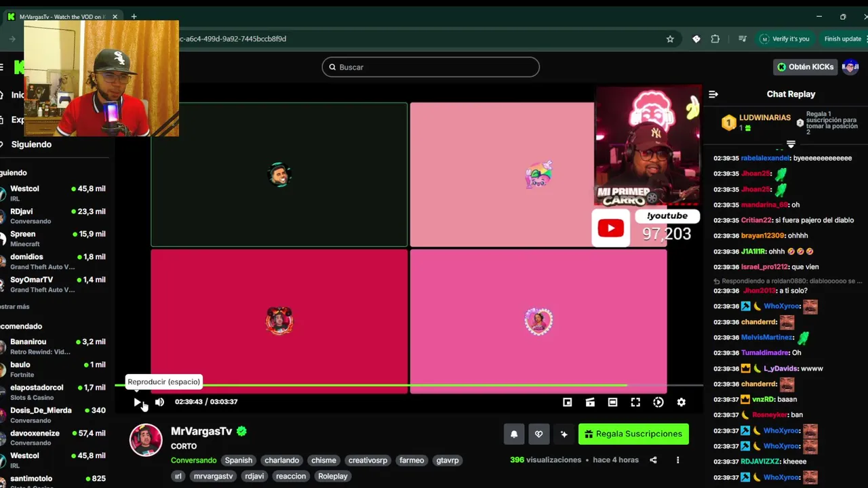
Task: Open Chrome extensions puzzle icon
Action: tap(715, 39)
